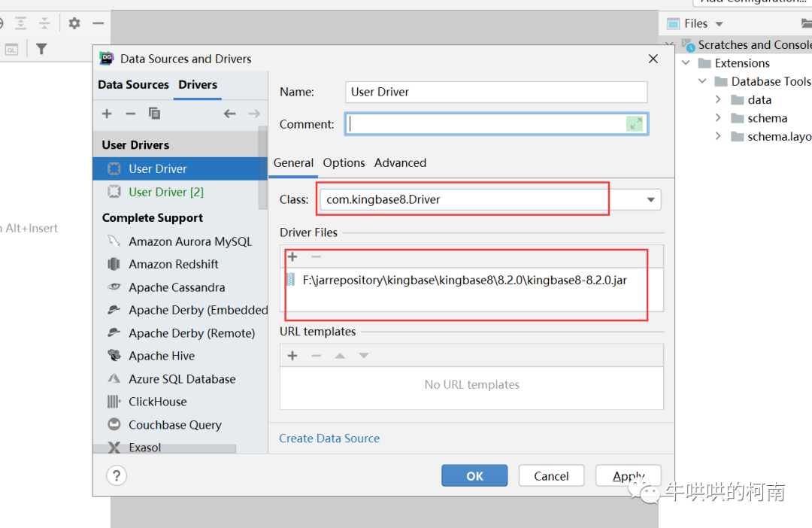
Task: Click the driver list horizontal scrollbar
Action: pos(165,449)
